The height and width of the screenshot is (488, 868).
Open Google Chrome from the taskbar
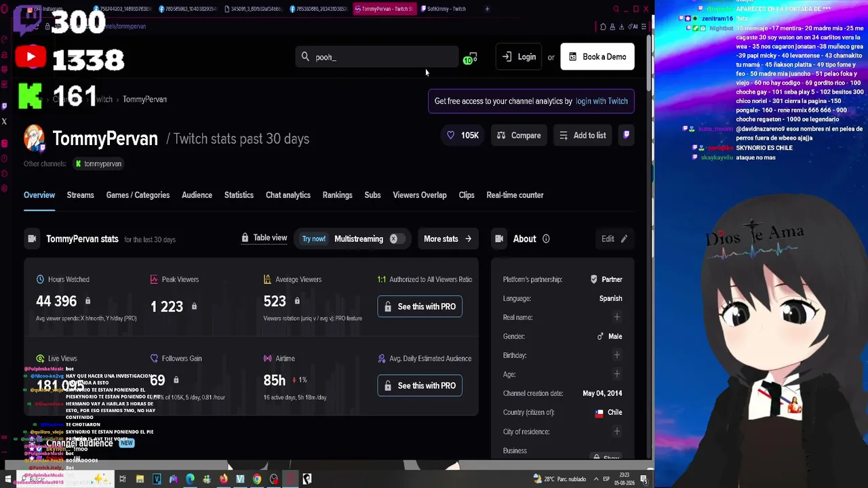(x=257, y=479)
